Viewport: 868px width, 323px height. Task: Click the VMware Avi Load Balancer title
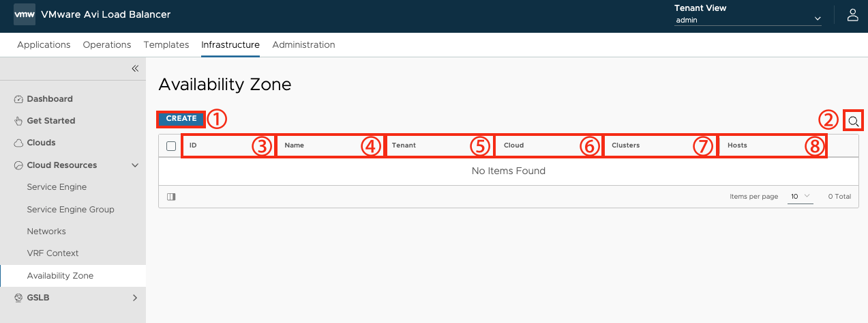(106, 14)
